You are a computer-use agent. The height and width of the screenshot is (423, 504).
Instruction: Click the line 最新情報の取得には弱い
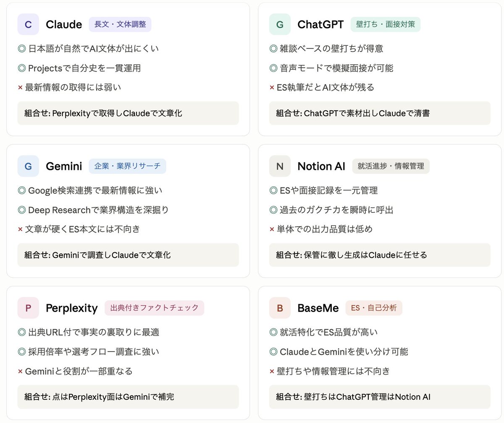pyautogui.click(x=70, y=87)
